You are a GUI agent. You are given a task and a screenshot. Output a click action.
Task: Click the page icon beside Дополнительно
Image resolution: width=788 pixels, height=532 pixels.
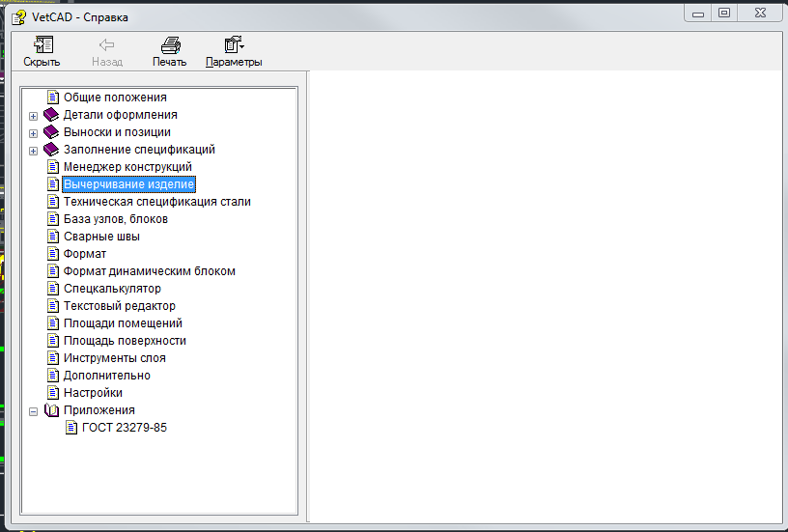[x=53, y=376]
